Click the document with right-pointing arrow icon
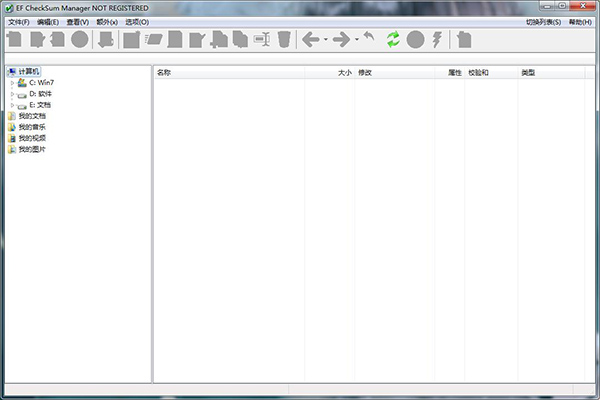Image resolution: width=600 pixels, height=400 pixels. pos(38,39)
